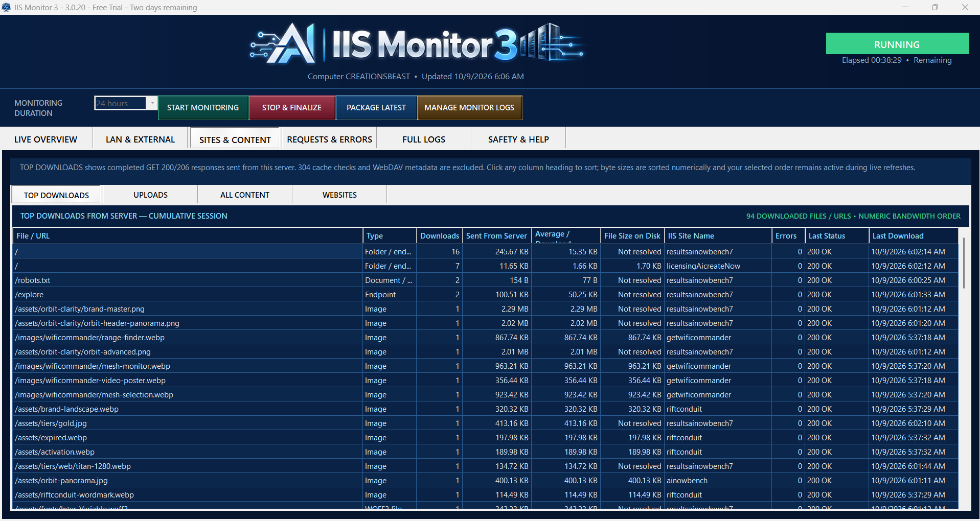Select /assets/orbit-panorama.jpg row

[485, 481]
